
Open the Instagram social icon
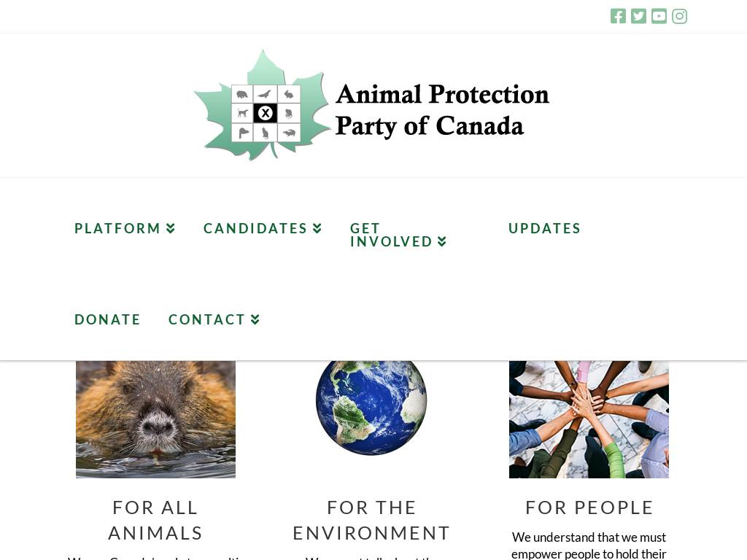pos(679,16)
